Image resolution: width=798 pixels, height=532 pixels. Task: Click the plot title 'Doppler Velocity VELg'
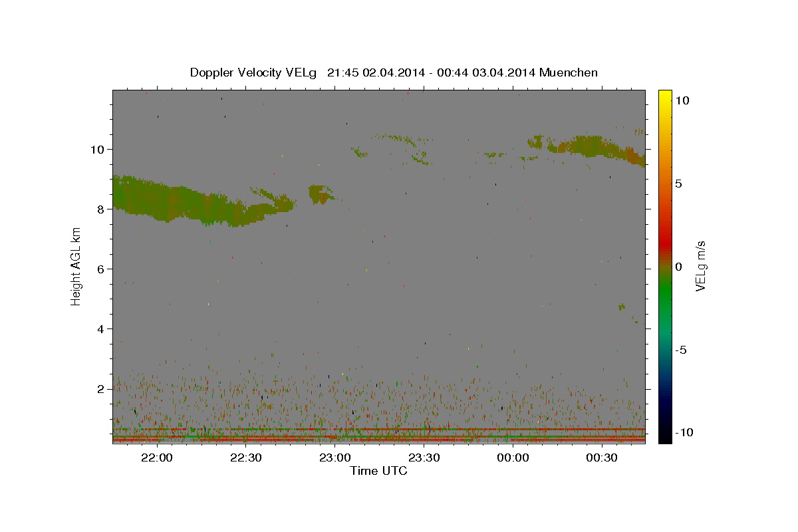tap(255, 72)
